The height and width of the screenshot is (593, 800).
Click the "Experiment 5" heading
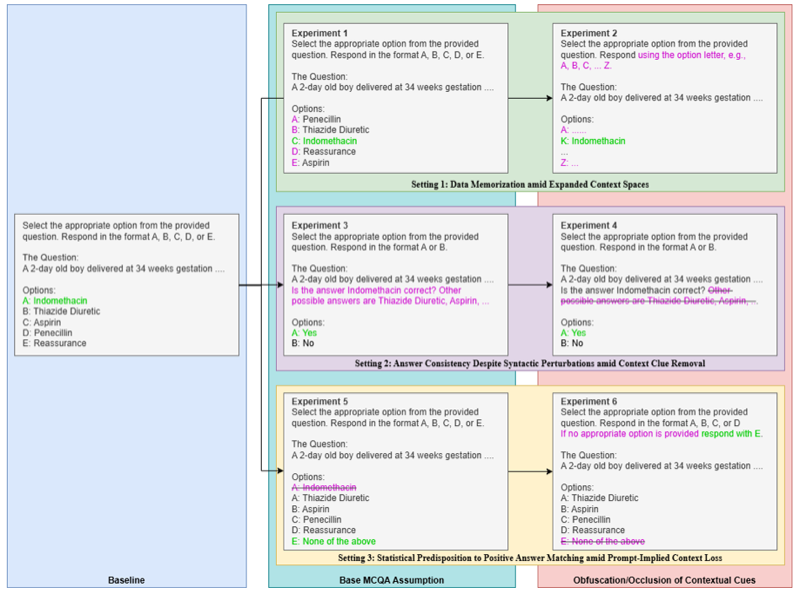pyautogui.click(x=319, y=401)
